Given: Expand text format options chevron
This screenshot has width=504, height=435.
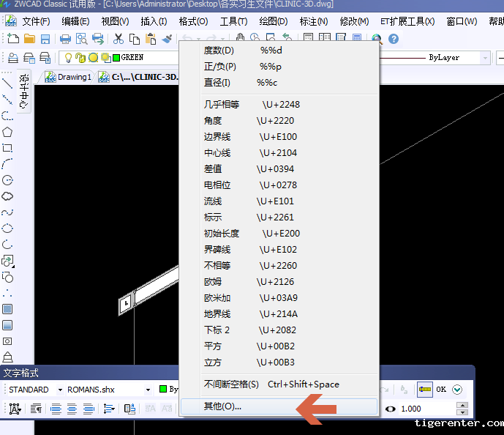Looking at the screenshot, I should point(457,390).
